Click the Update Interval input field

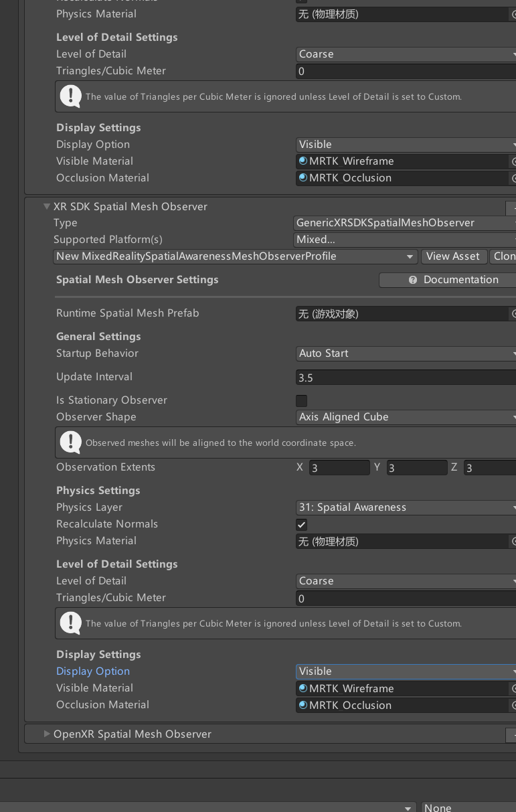(406, 378)
